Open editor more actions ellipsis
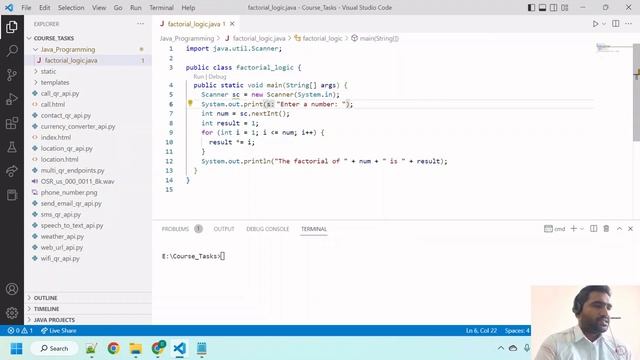640x360 pixels. coord(629,24)
